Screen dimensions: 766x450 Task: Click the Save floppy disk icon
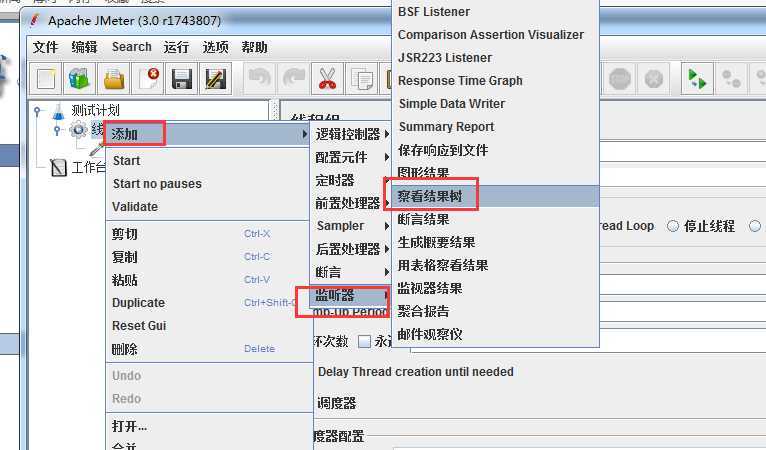pyautogui.click(x=182, y=79)
